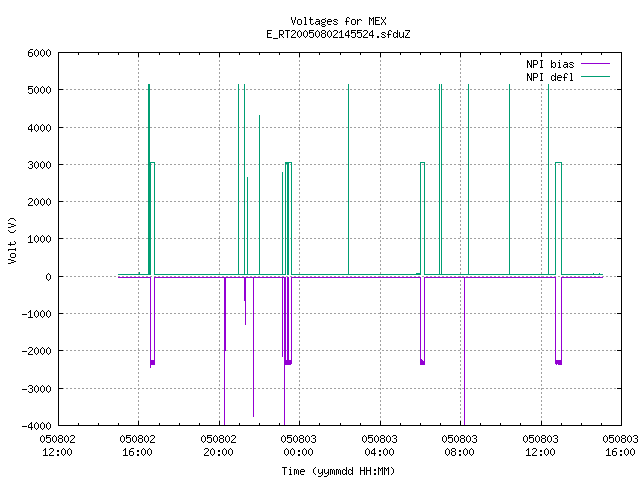Click the green 5000 V spike near 050803 10:20
The height and width of the screenshot is (480, 640).
coord(509,180)
